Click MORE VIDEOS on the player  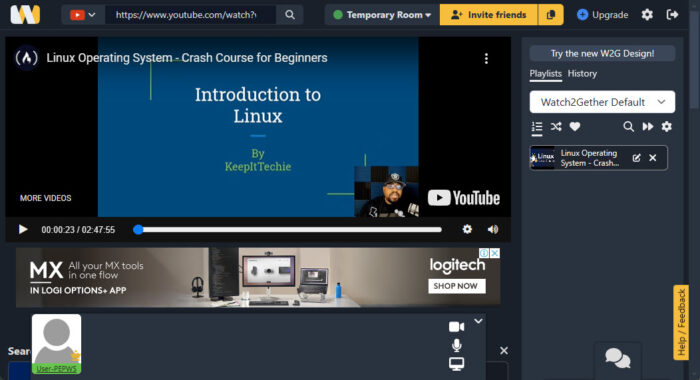tap(46, 198)
